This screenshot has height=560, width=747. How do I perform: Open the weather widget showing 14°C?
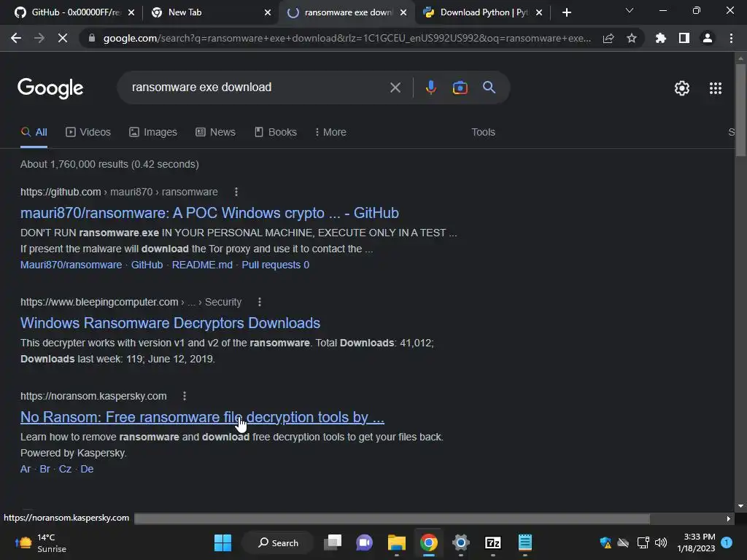pos(41,542)
